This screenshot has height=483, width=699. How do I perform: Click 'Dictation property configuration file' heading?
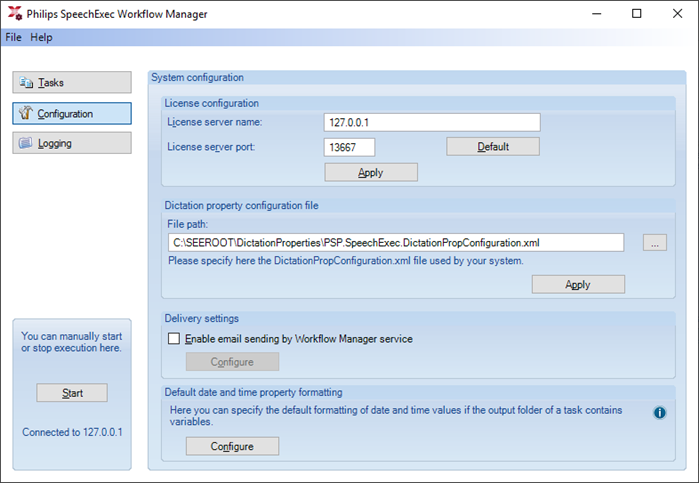tap(242, 206)
